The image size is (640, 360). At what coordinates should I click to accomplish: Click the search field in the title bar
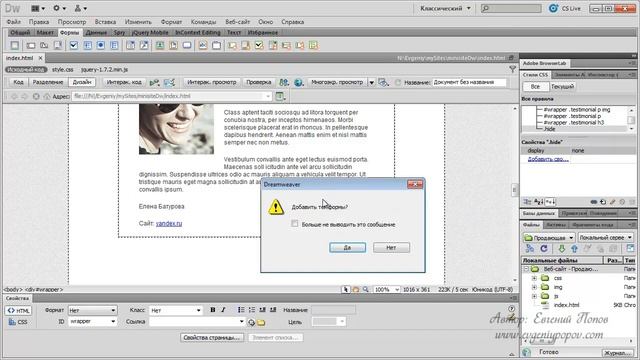[511, 8]
